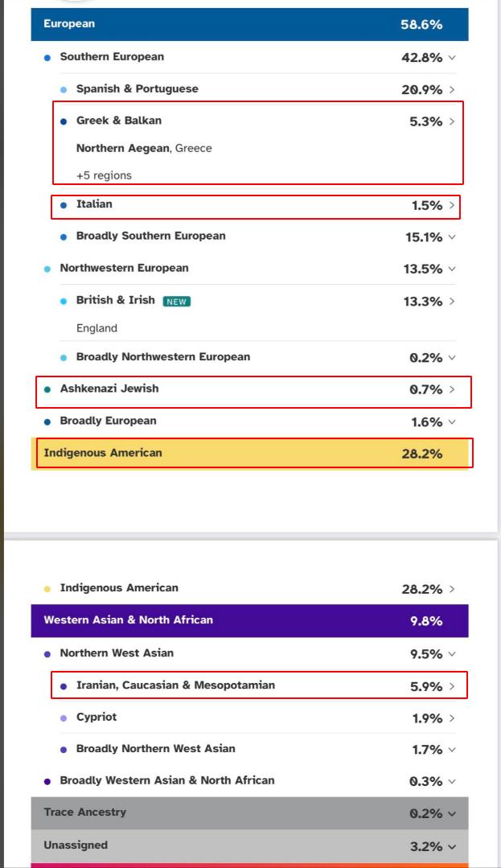Toggle the Northwestern European chevron
This screenshot has width=501, height=868.
tap(452, 269)
